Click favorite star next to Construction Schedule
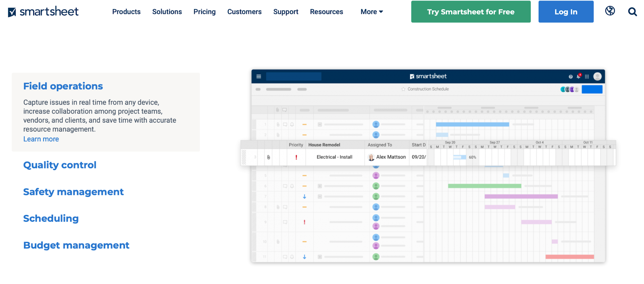This screenshot has width=644, height=284. point(403,89)
